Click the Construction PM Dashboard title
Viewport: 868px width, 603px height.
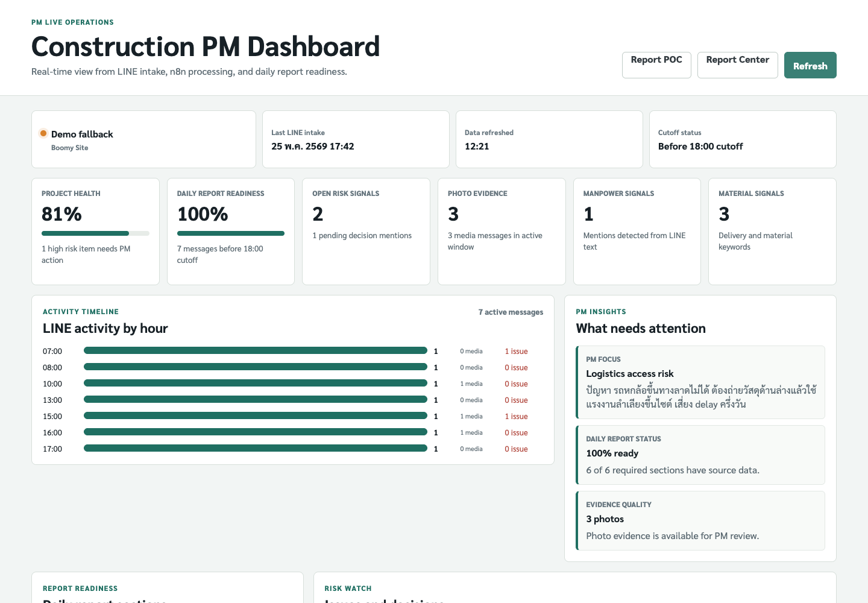[x=206, y=46]
